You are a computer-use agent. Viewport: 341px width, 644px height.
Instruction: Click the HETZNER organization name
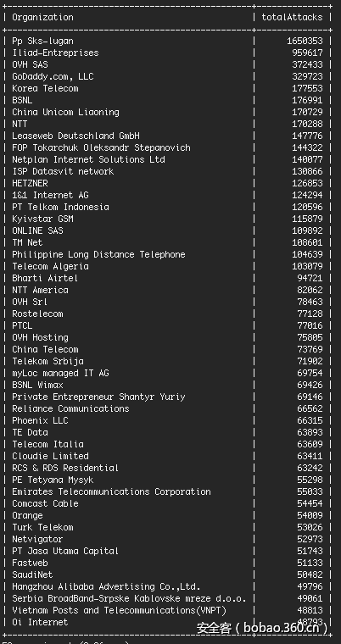pyautogui.click(x=30, y=183)
